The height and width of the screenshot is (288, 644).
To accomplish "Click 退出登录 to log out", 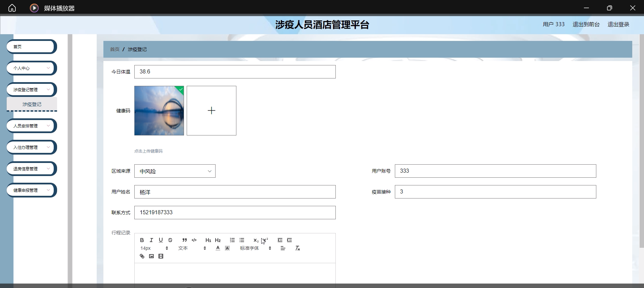I will pos(618,24).
